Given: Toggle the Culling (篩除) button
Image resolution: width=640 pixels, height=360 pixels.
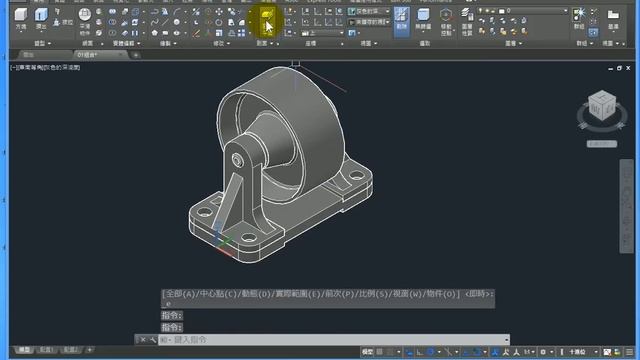Looking at the screenshot, I should [402, 22].
